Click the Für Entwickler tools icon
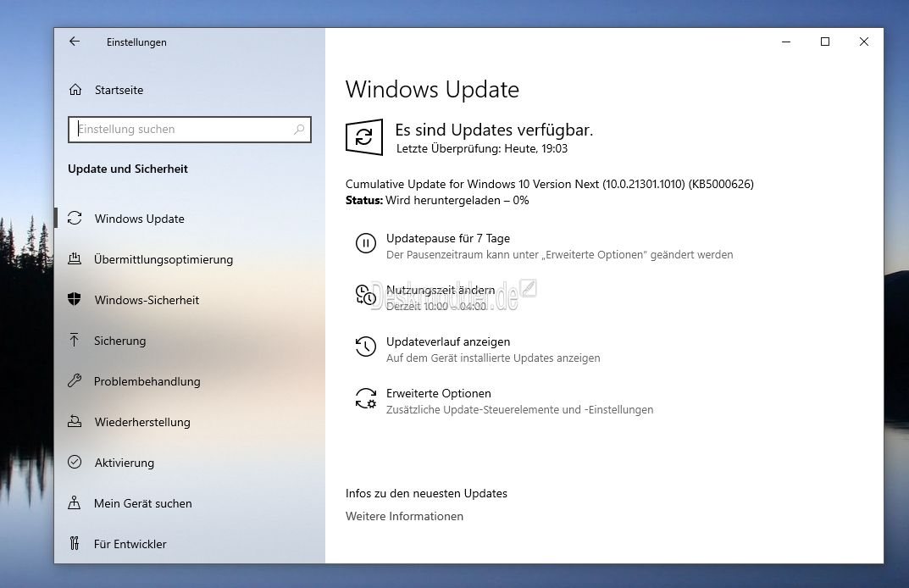Screen dimensions: 909x588 [75, 543]
